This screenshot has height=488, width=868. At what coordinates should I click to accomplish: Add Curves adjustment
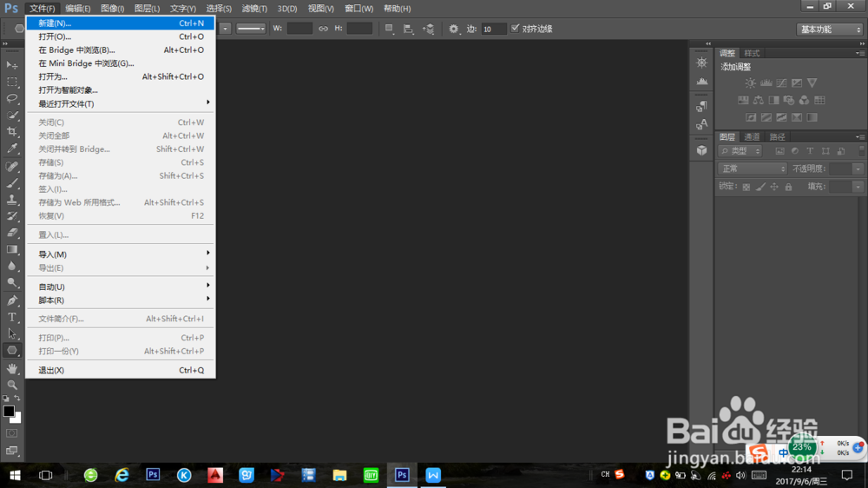click(x=781, y=83)
